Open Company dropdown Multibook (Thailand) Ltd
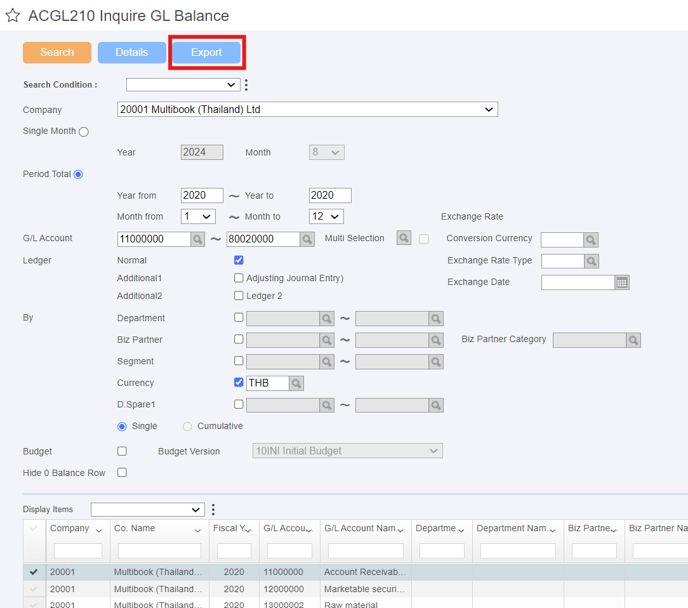Viewport: 688px width, 608px height. tap(307, 109)
